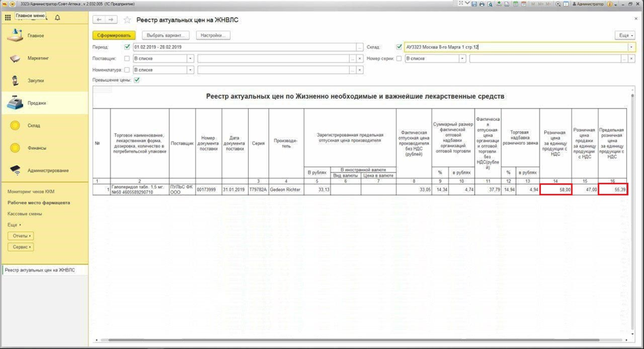Click the Сформировать button
Screen dimensions: 644x349
point(113,35)
